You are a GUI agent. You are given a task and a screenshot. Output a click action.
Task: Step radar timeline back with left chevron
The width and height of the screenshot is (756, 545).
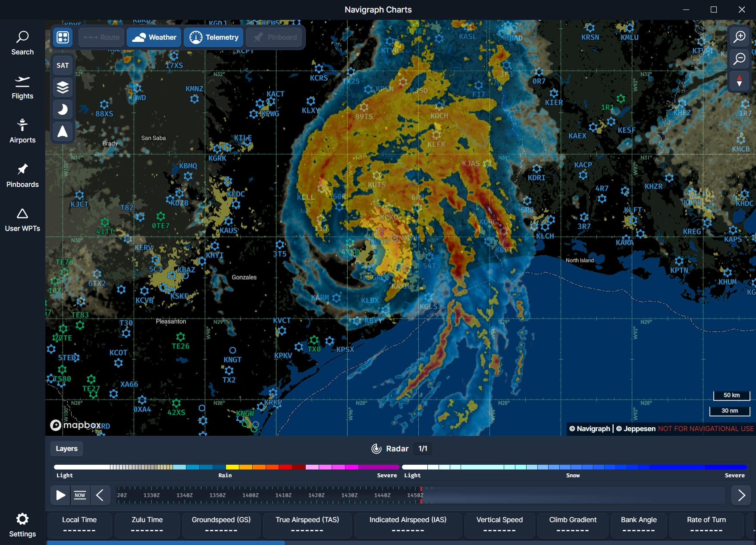(100, 495)
